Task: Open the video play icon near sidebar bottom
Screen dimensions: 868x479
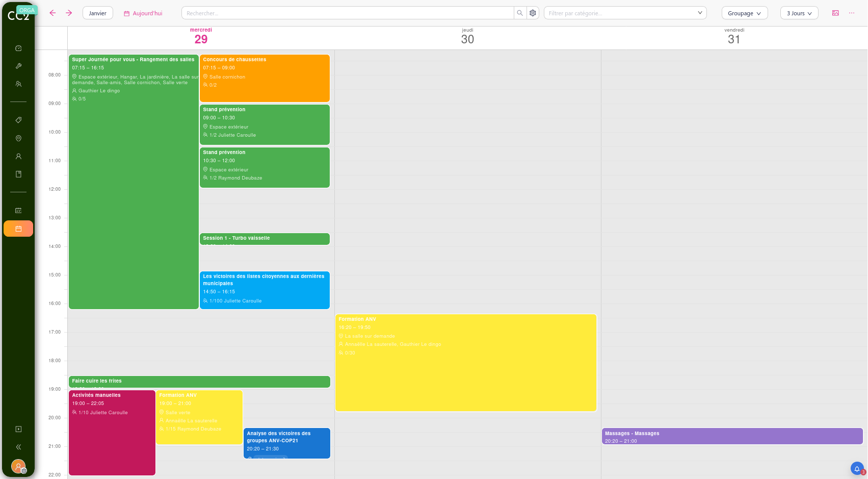Action: (x=18, y=429)
